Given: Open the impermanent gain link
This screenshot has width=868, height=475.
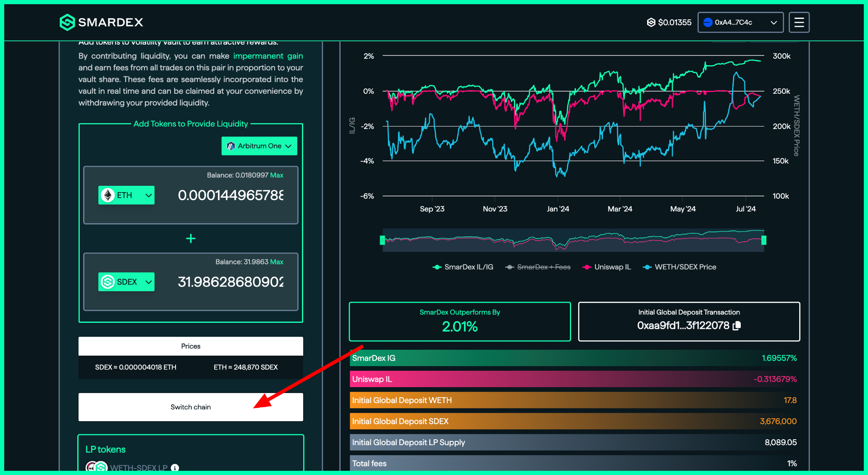Looking at the screenshot, I should (x=268, y=56).
